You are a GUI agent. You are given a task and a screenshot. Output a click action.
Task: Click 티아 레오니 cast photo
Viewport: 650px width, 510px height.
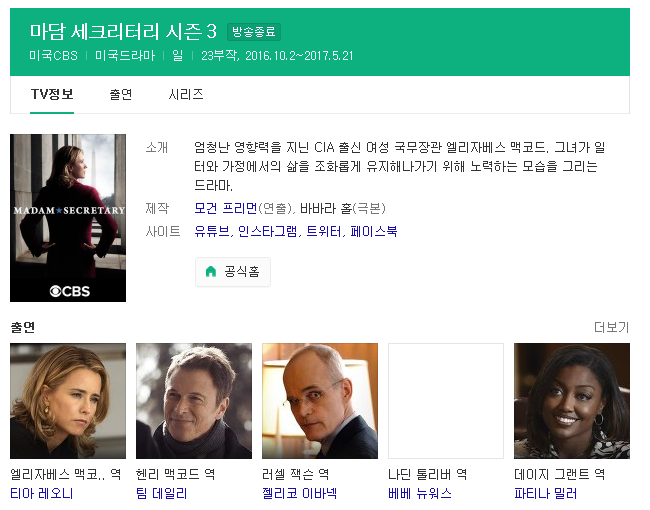[x=68, y=401]
